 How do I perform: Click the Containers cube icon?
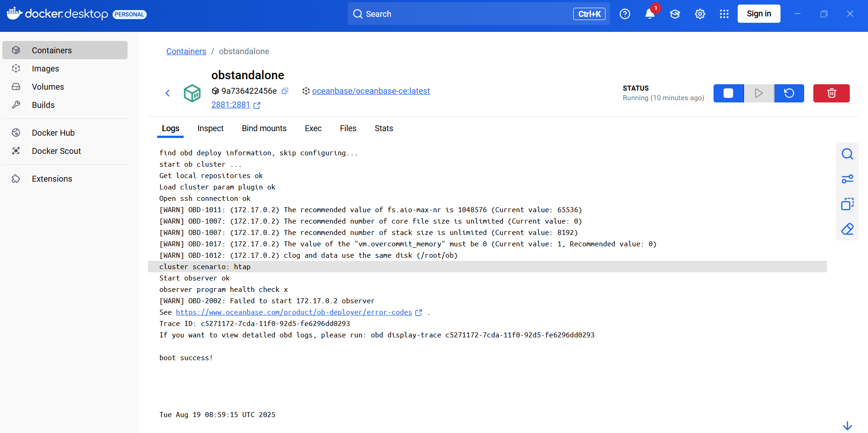pyautogui.click(x=16, y=50)
